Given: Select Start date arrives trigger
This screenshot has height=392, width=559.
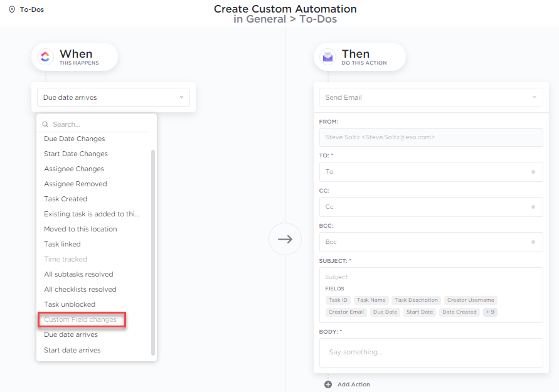Looking at the screenshot, I should 72,350.
